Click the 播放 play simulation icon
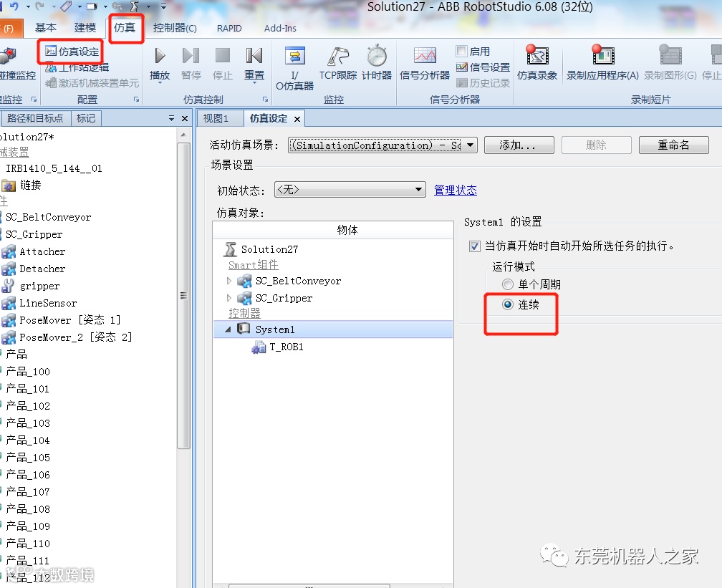The image size is (722, 588). 160,56
